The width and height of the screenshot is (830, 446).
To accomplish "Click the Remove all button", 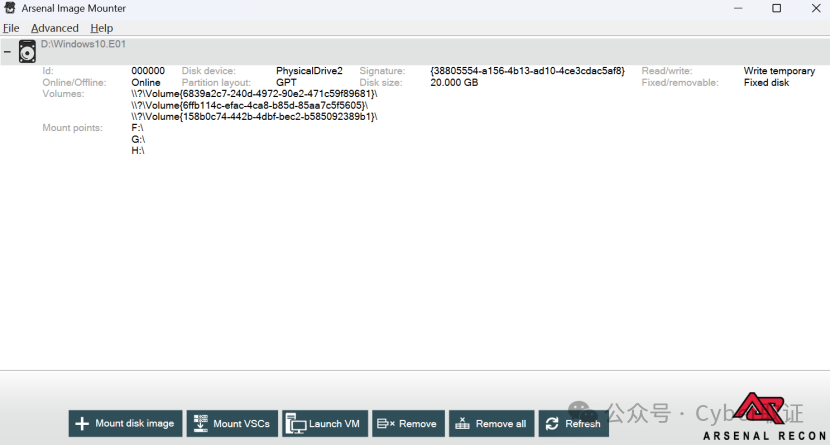I will click(491, 423).
